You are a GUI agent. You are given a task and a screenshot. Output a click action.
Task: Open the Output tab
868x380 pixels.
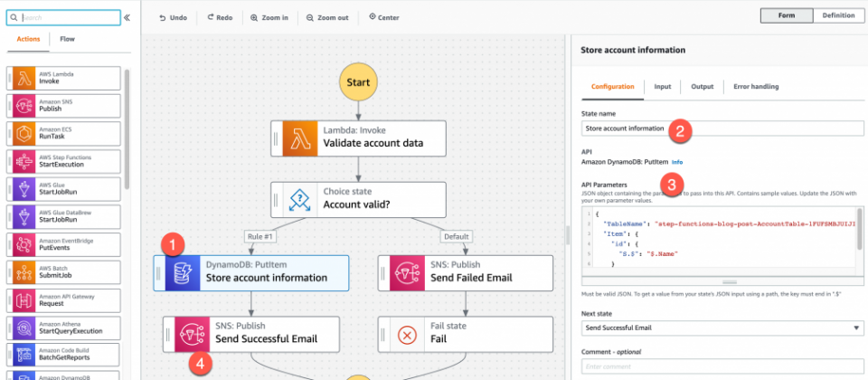tap(702, 87)
